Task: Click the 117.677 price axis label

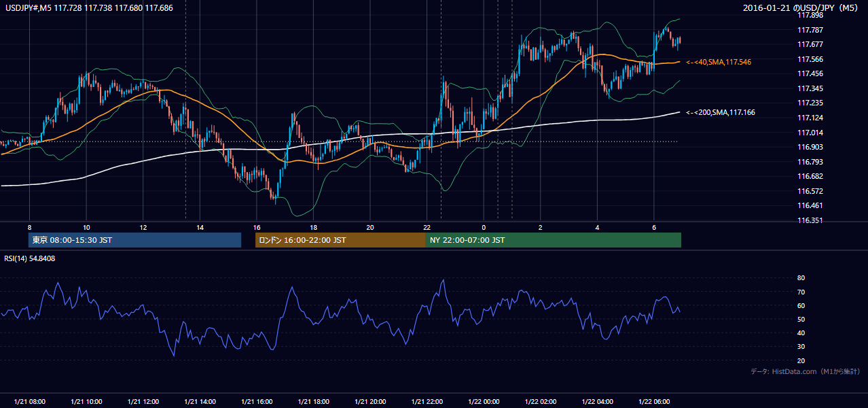Action: 810,44
